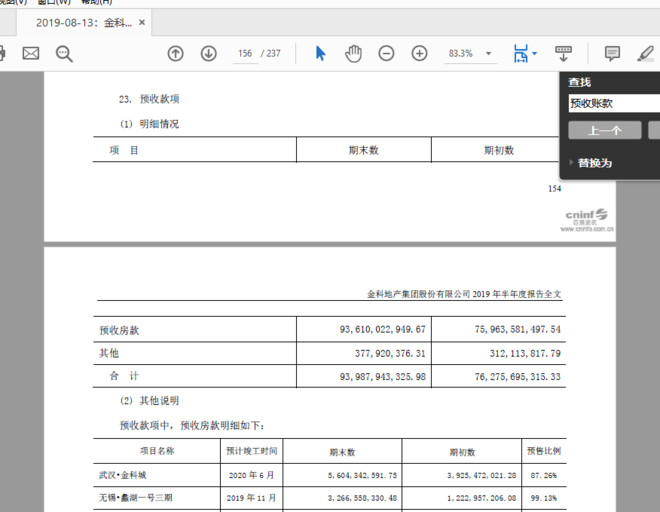Click the email envelope icon

[31, 53]
